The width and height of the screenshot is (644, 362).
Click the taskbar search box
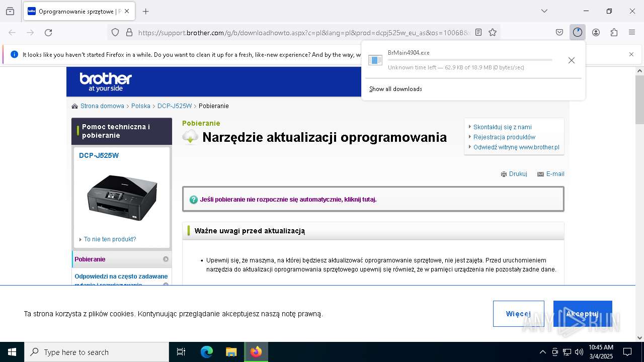click(97, 352)
